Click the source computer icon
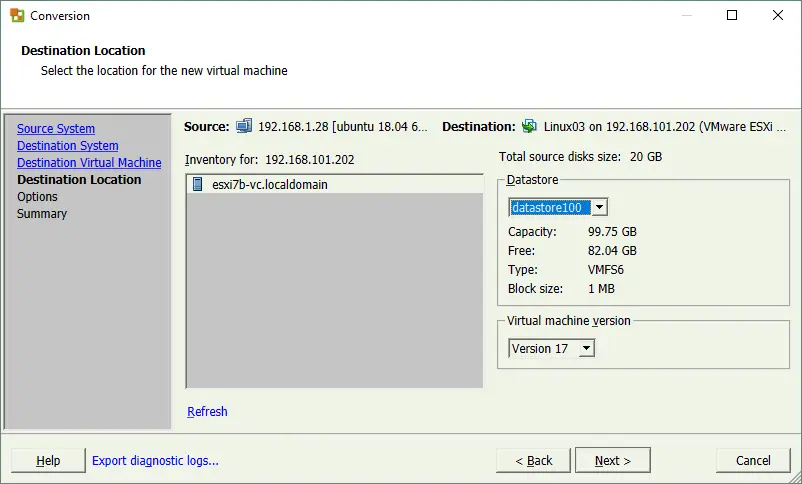802x484 pixels. pyautogui.click(x=244, y=126)
